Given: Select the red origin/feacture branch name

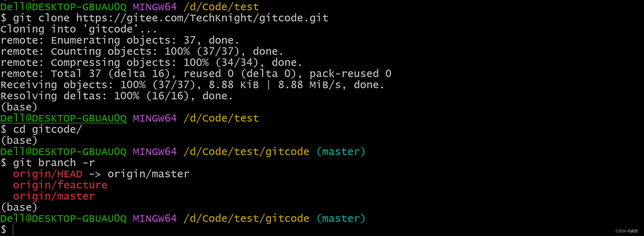Looking at the screenshot, I should tap(60, 185).
